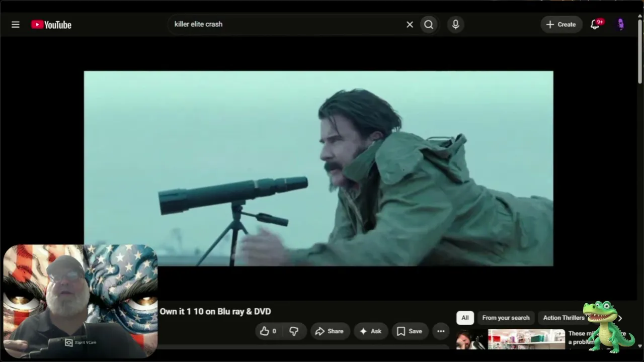Open the Create menu
The image size is (644, 362).
(x=561, y=24)
